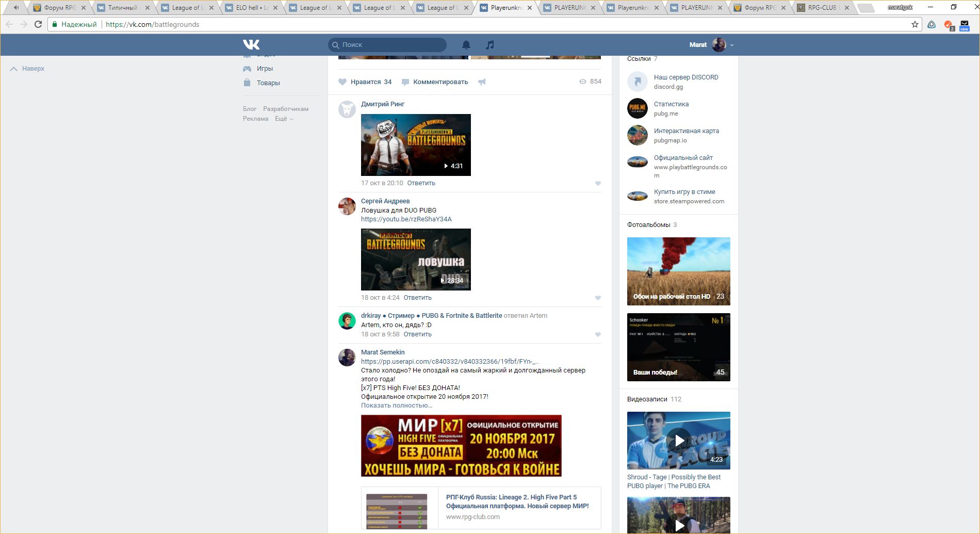Open the notifications bell icon
Screen dimensions: 980x534
click(466, 45)
